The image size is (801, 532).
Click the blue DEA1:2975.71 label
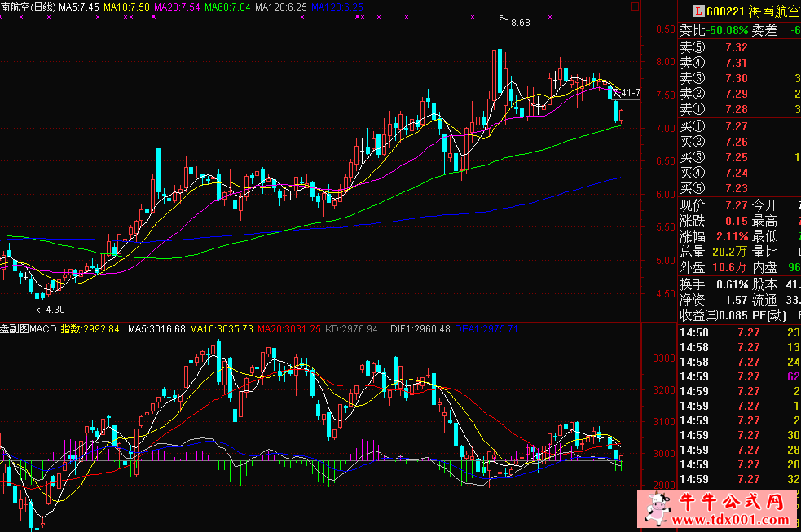click(x=486, y=329)
